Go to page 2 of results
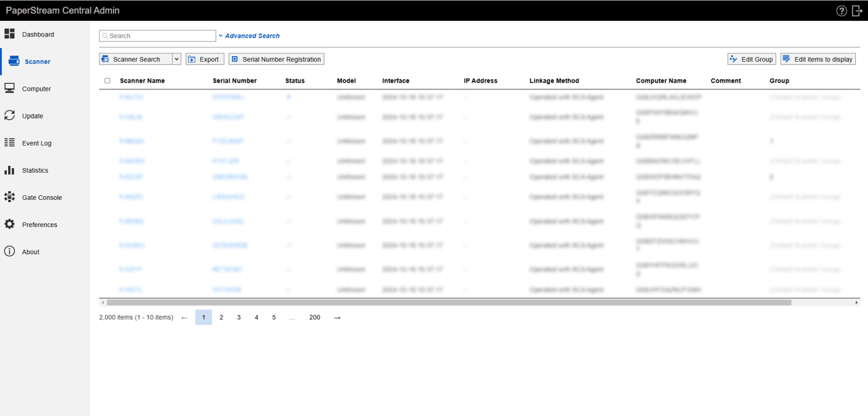 [221, 317]
